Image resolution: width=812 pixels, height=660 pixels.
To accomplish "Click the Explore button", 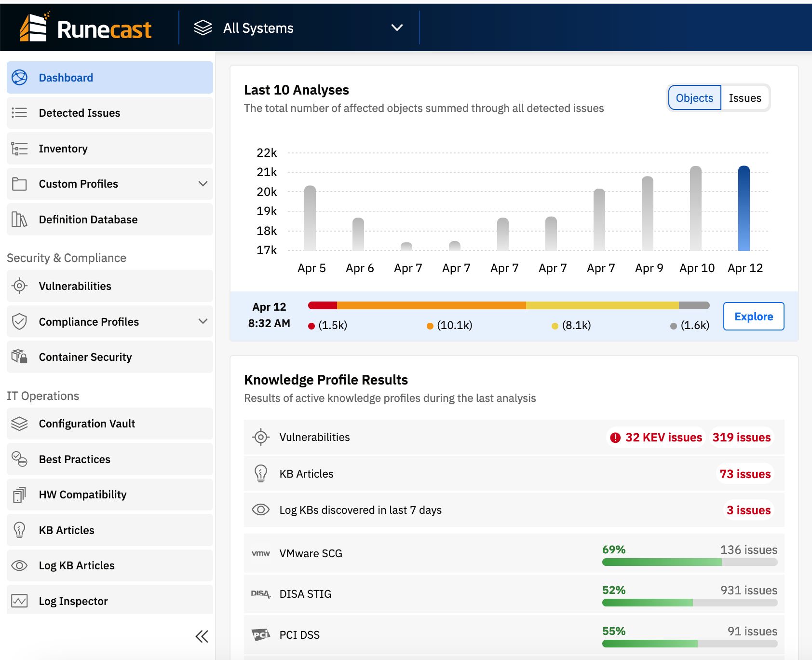I will tap(753, 316).
